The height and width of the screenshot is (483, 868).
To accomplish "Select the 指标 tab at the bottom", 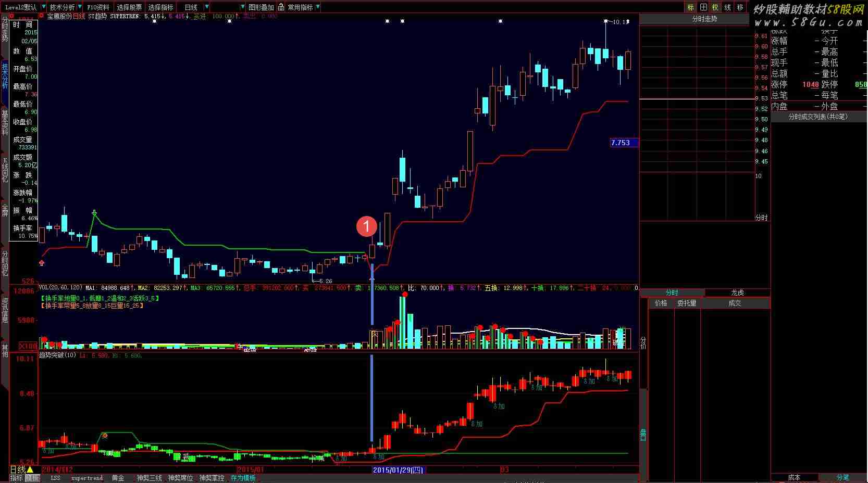I will pos(17,478).
